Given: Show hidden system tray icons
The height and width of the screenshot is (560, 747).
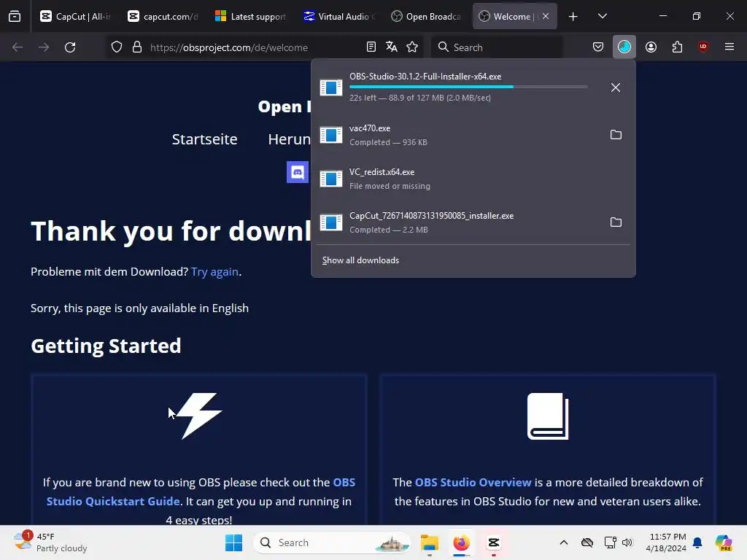Looking at the screenshot, I should 564,542.
